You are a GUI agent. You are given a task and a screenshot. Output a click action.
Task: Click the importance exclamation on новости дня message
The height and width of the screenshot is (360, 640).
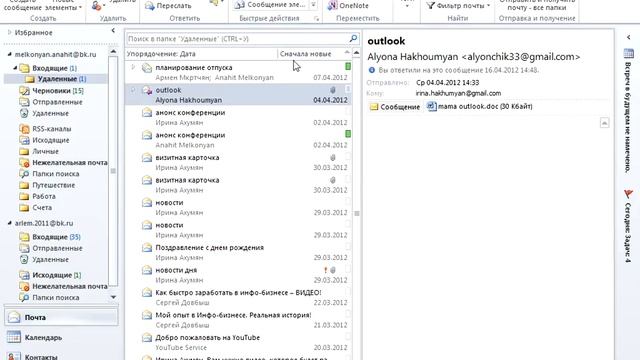pos(325,270)
